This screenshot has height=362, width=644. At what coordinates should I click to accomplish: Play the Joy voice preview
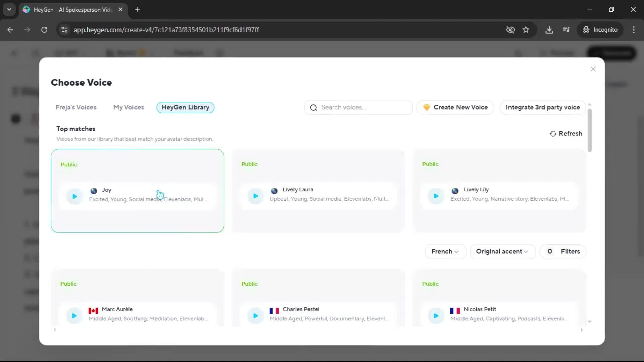[74, 196]
